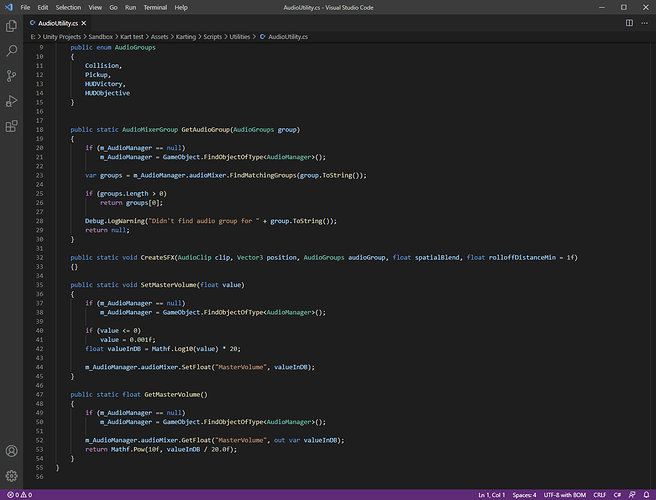Click the Debug.LogWarning call
The width and height of the screenshot is (656, 500).
pyautogui.click(x=115, y=221)
